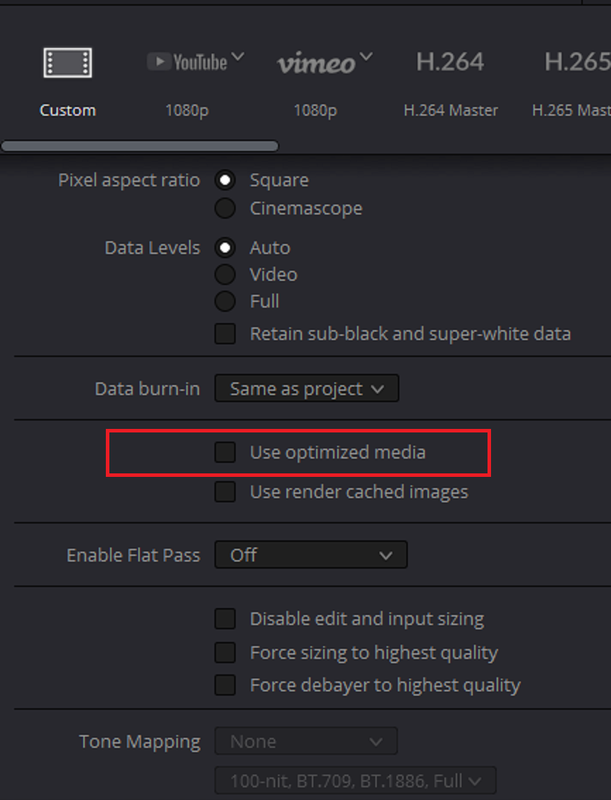This screenshot has height=800, width=611.
Task: Select Cinemascope pixel aspect ratio
Action: pyautogui.click(x=225, y=208)
